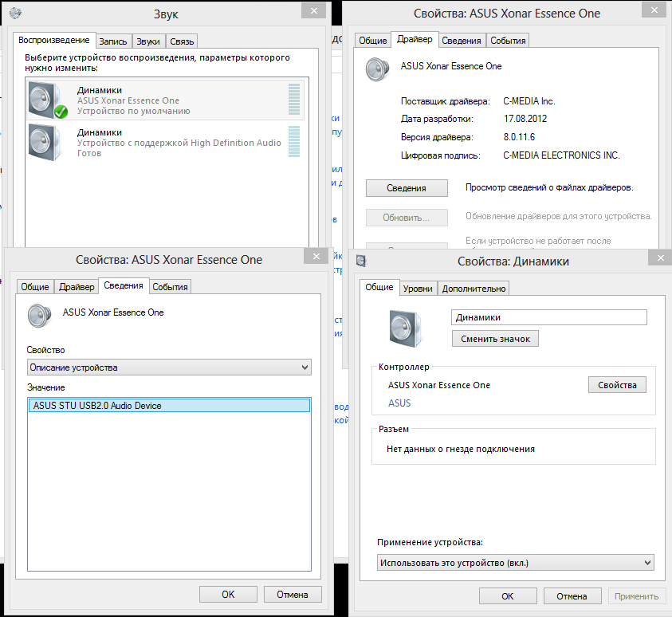
Task: Open the Связь tab in Sound window
Action: pyautogui.click(x=182, y=41)
